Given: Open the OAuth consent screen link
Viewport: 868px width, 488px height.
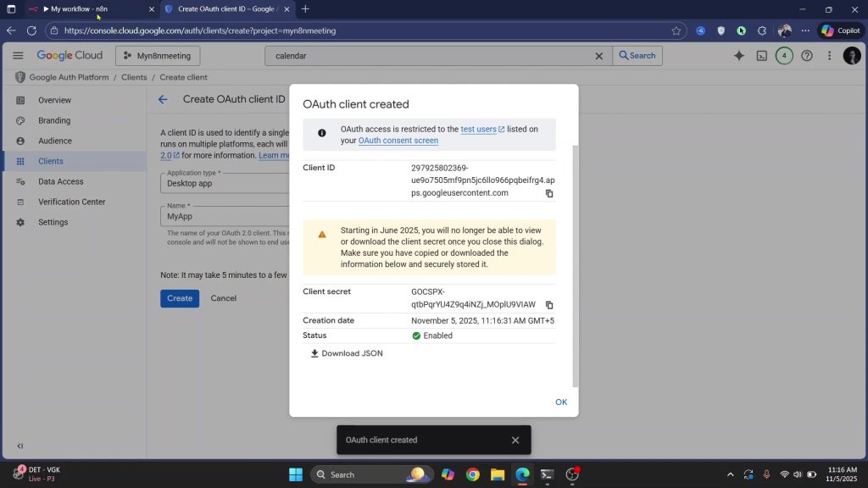Looking at the screenshot, I should (x=398, y=141).
